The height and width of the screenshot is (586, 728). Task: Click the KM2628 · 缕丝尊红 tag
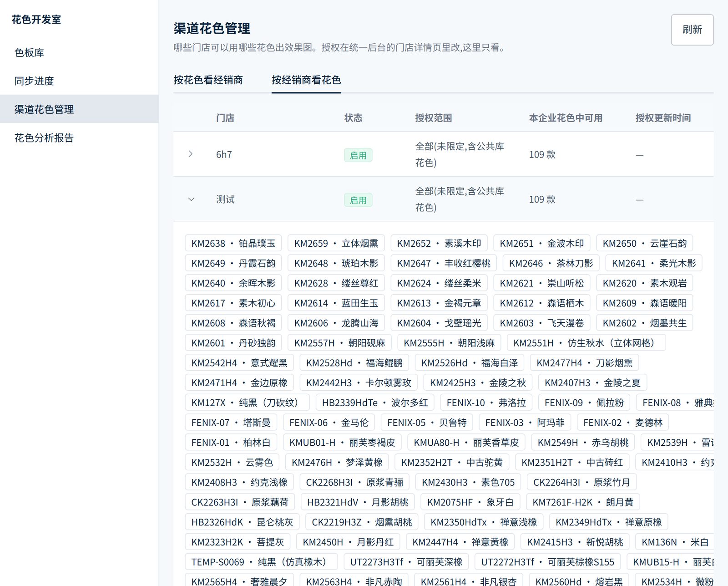336,283
